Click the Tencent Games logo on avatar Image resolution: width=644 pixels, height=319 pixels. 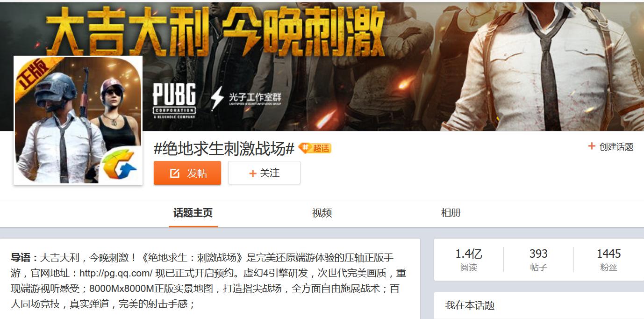pyautogui.click(x=120, y=165)
